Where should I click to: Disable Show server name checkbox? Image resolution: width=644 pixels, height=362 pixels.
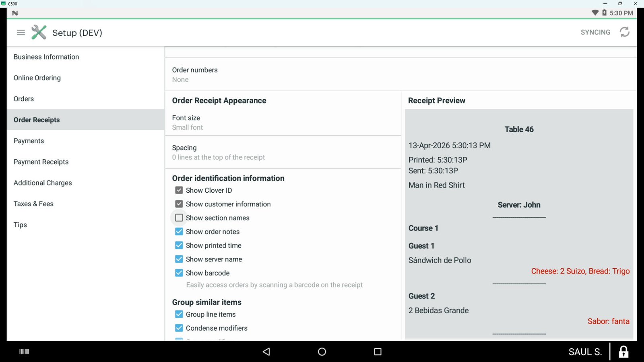179,259
